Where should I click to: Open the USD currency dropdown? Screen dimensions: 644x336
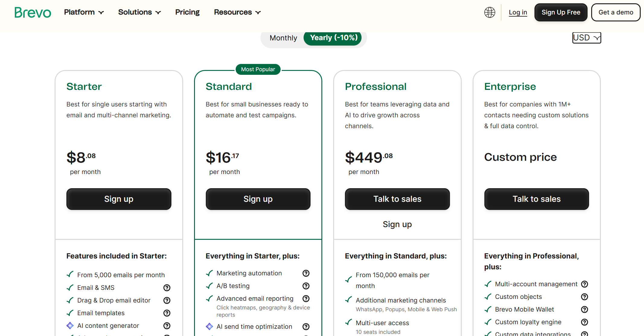pyautogui.click(x=586, y=37)
